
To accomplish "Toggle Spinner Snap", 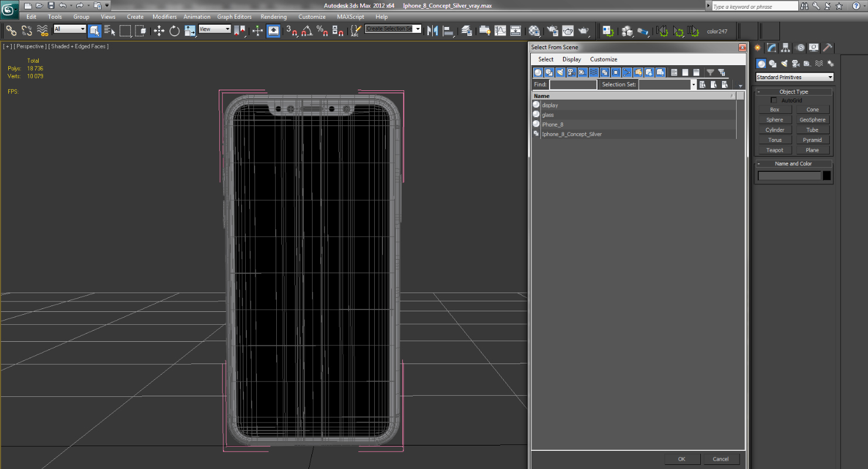I will pos(337,30).
